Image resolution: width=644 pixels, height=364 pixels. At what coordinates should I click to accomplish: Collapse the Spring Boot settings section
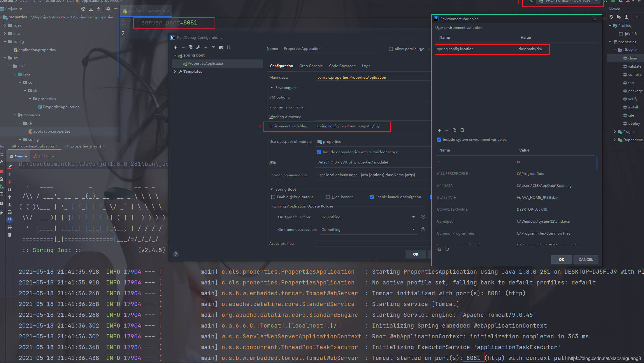coord(272,189)
